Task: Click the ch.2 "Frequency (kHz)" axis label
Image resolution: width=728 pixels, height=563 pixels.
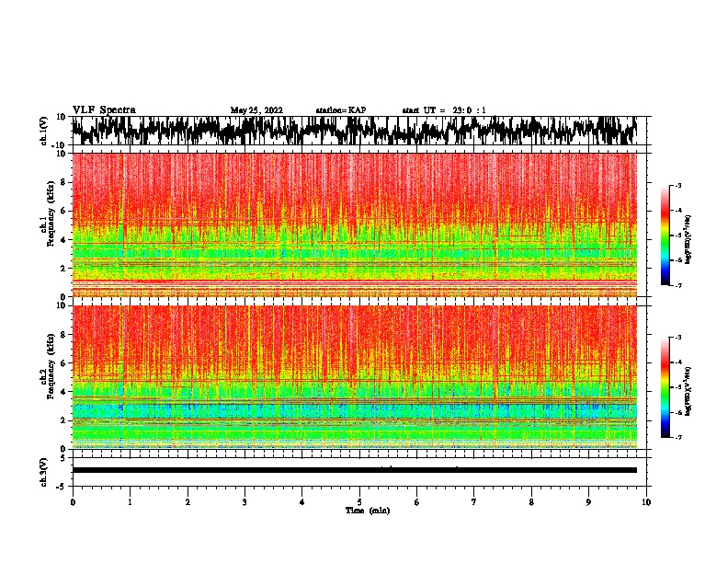Action: [x=51, y=366]
